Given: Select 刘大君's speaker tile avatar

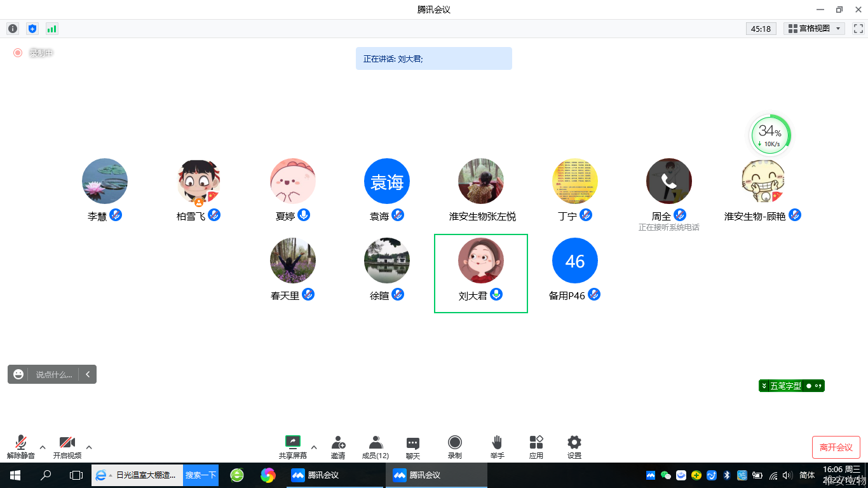Looking at the screenshot, I should tap(481, 261).
